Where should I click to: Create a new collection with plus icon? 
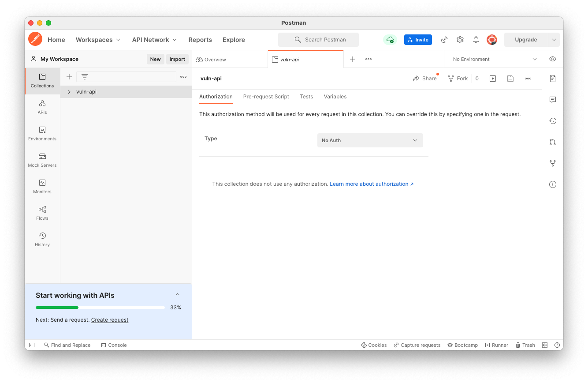pos(69,77)
